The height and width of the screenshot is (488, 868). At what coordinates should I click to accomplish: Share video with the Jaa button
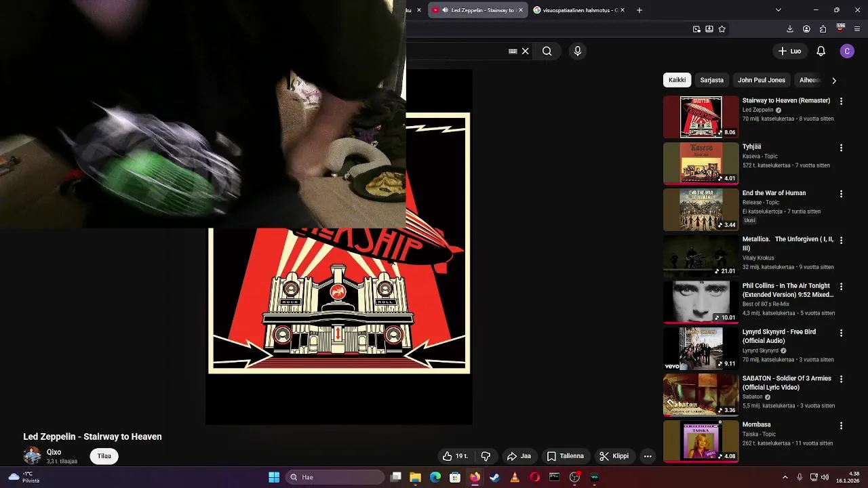(x=519, y=456)
